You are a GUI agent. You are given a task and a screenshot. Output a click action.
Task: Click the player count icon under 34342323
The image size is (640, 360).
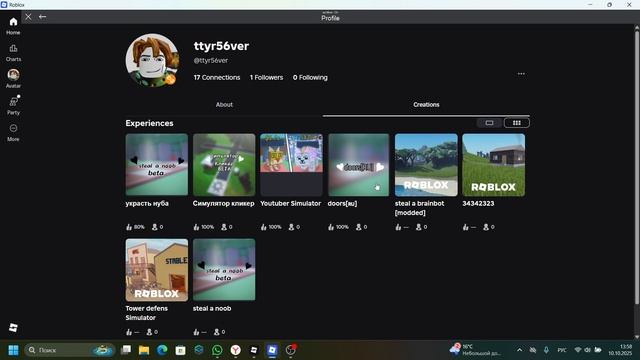(486, 227)
